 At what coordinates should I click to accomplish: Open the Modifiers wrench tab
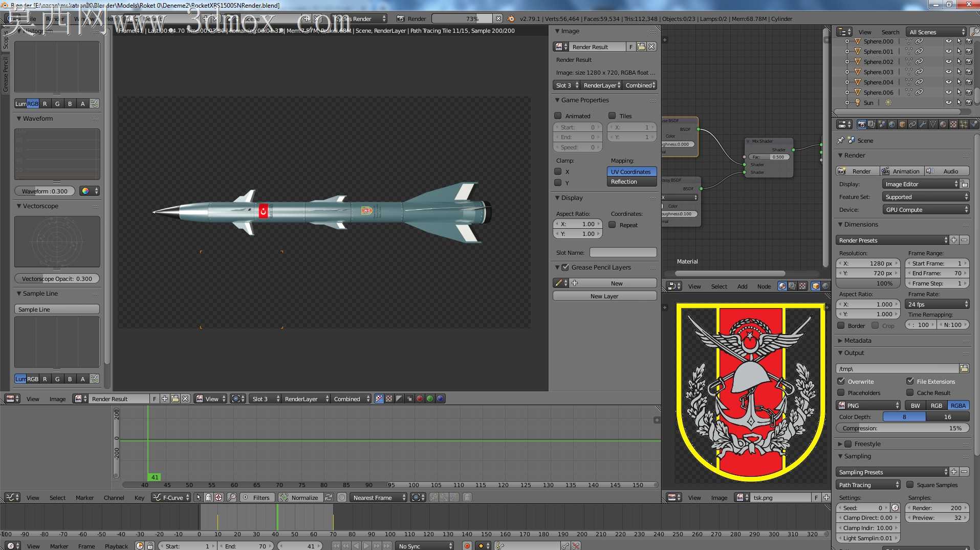point(923,124)
